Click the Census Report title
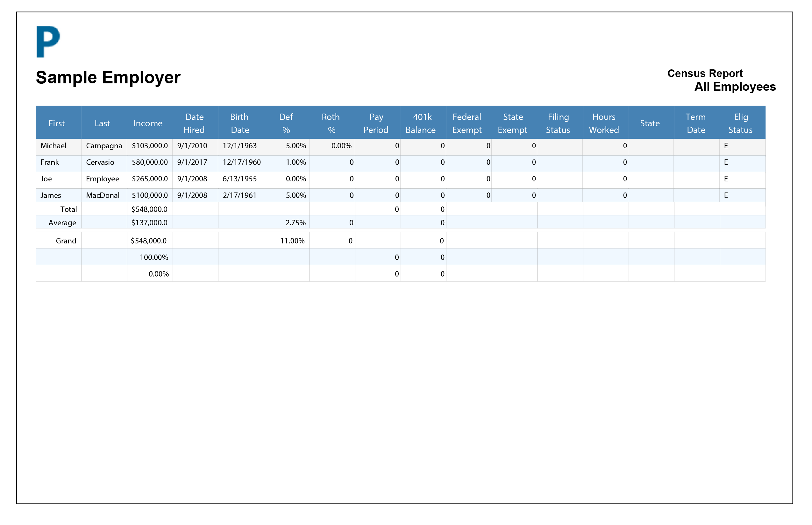Viewport: 812px width, 525px height. pyautogui.click(x=704, y=73)
